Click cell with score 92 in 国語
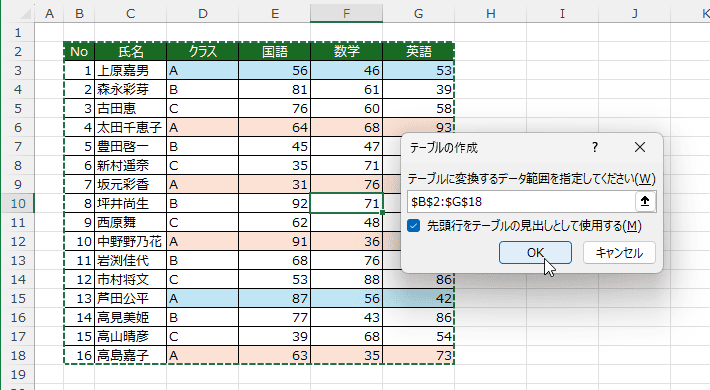 [274, 203]
